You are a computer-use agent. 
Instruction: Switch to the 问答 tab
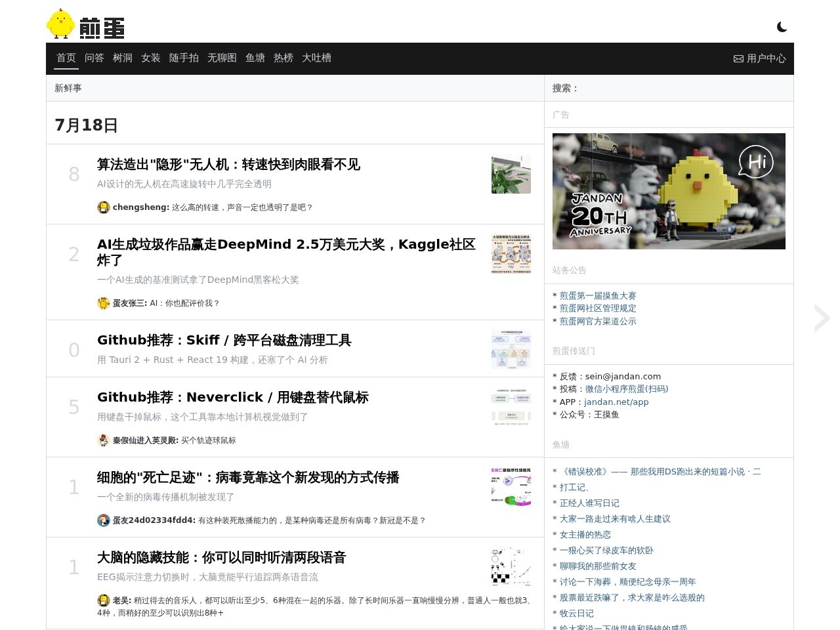click(94, 58)
